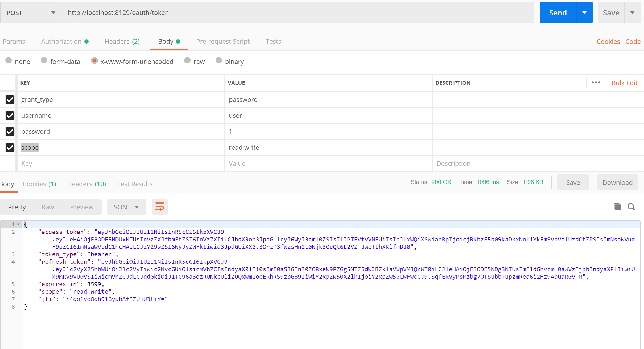Collapse JSON at line 1 fold arrow
This screenshot has width=644, height=349.
pos(18,224)
